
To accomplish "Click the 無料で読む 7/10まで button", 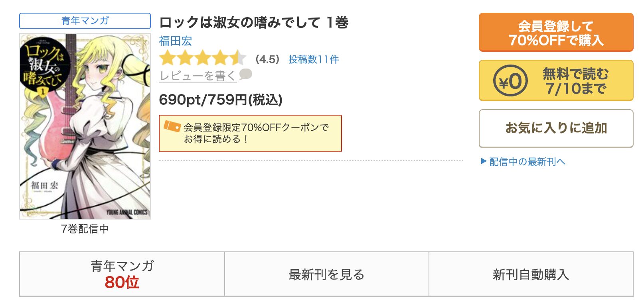I will (556, 80).
